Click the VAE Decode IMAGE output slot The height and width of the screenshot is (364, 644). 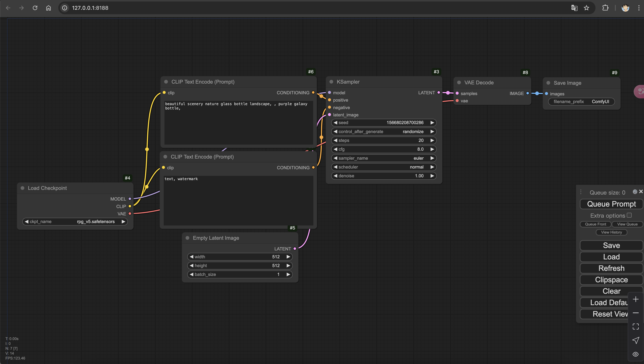point(527,93)
